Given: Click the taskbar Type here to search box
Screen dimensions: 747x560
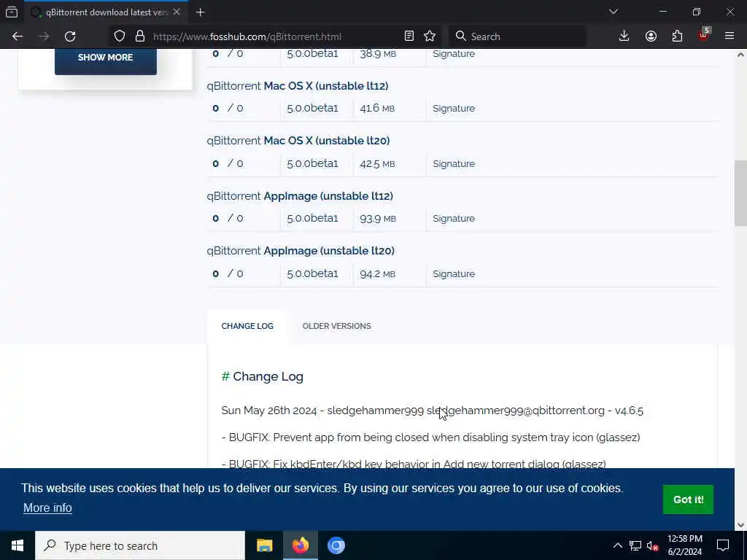Looking at the screenshot, I should point(140,545).
